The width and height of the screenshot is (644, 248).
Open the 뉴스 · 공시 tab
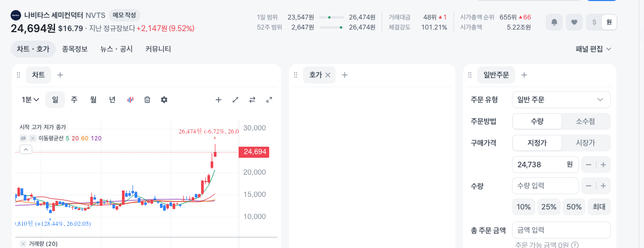tap(117, 49)
